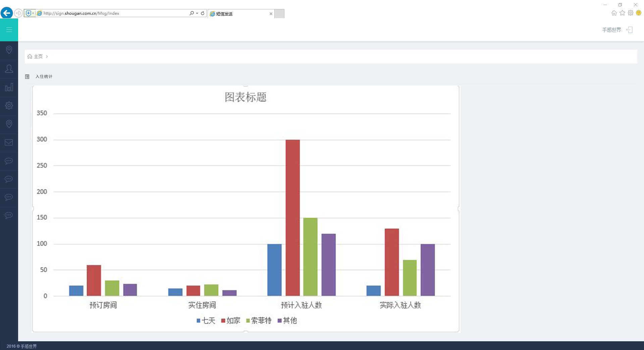This screenshot has height=350, width=644.
Task: Click the 350 y-axis value
Action: coord(42,113)
